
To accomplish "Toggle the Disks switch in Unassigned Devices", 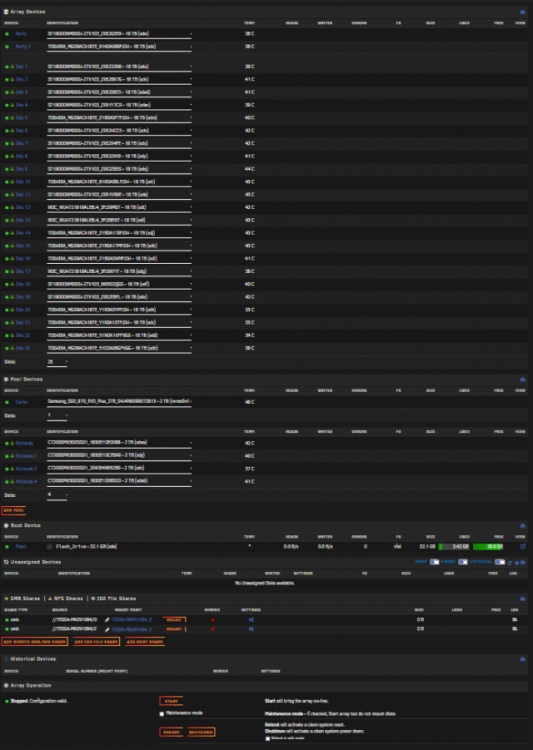I will 434,562.
